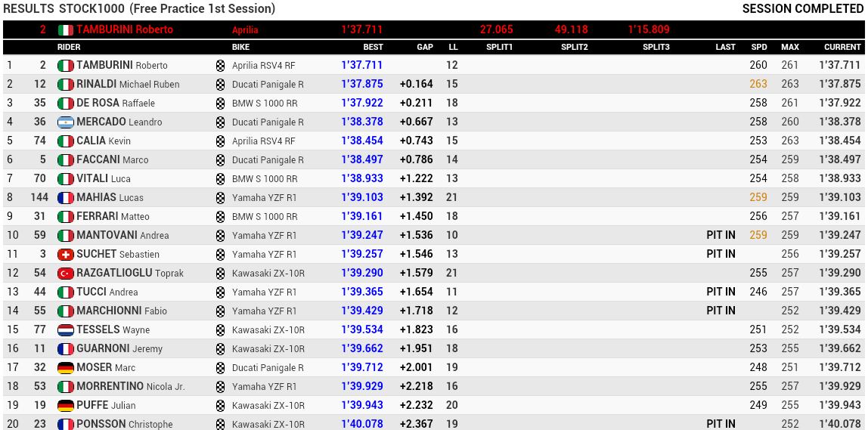
Task: Click PIT IN status in PONSSON's row
Action: pos(721,425)
